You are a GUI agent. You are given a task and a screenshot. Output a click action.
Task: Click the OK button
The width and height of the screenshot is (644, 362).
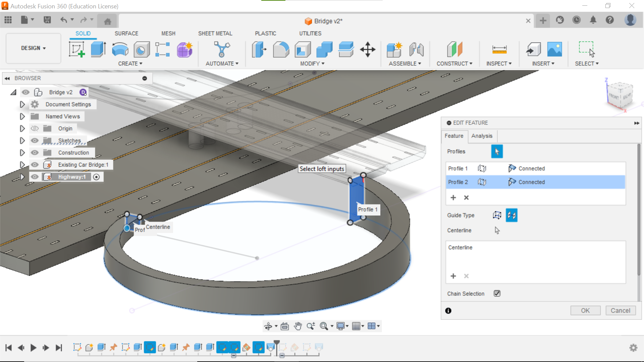pos(585,310)
